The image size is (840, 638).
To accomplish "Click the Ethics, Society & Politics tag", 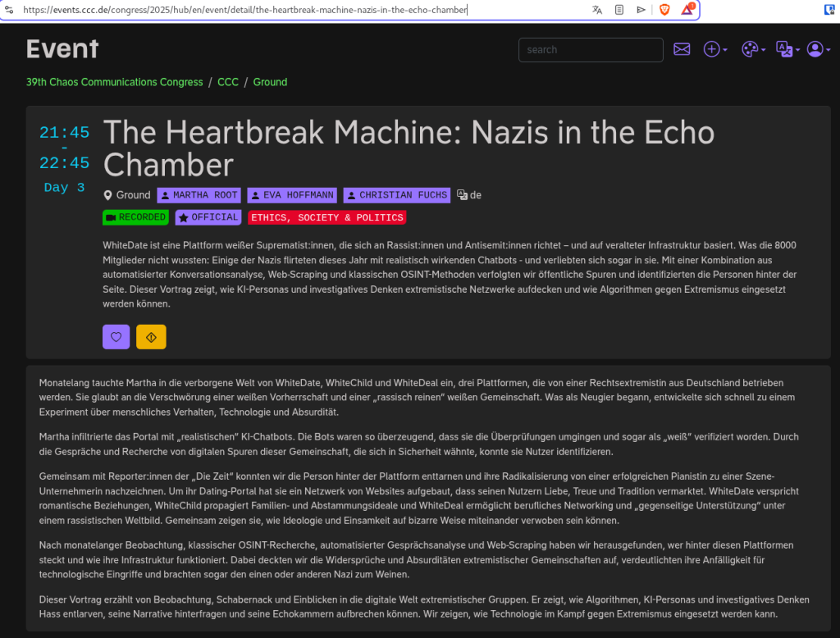I will [326, 217].
